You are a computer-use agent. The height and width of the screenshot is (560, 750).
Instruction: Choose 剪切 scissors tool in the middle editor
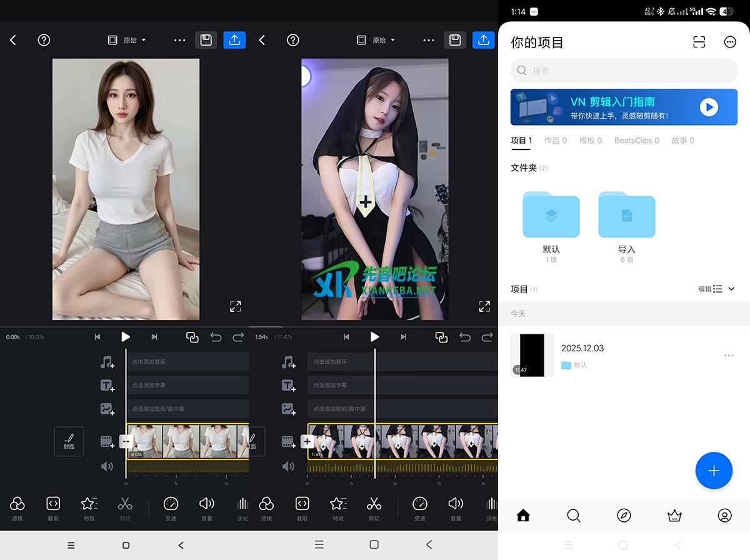point(374,507)
